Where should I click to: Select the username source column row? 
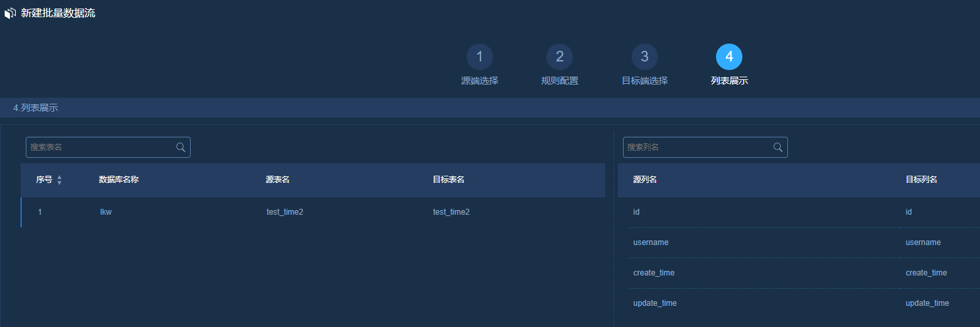tap(651, 242)
